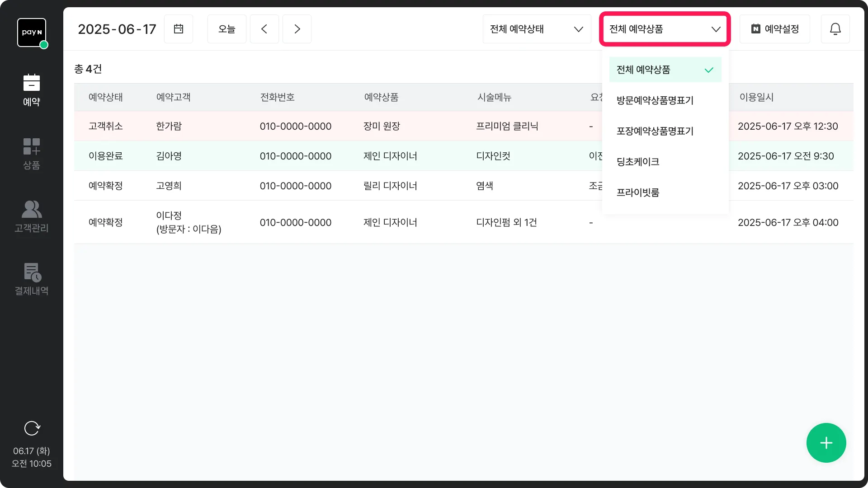Open 예약설정 reservation settings
The width and height of the screenshot is (868, 488).
pos(775,29)
